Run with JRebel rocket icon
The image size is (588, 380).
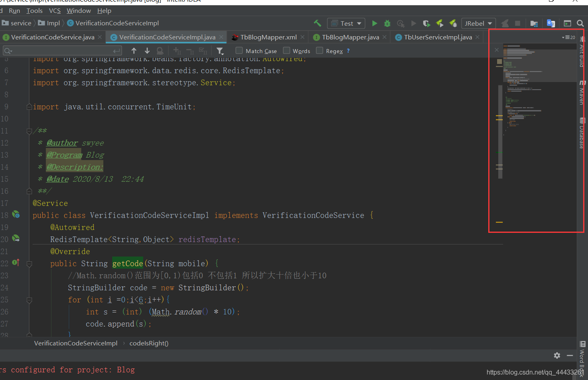pos(440,23)
